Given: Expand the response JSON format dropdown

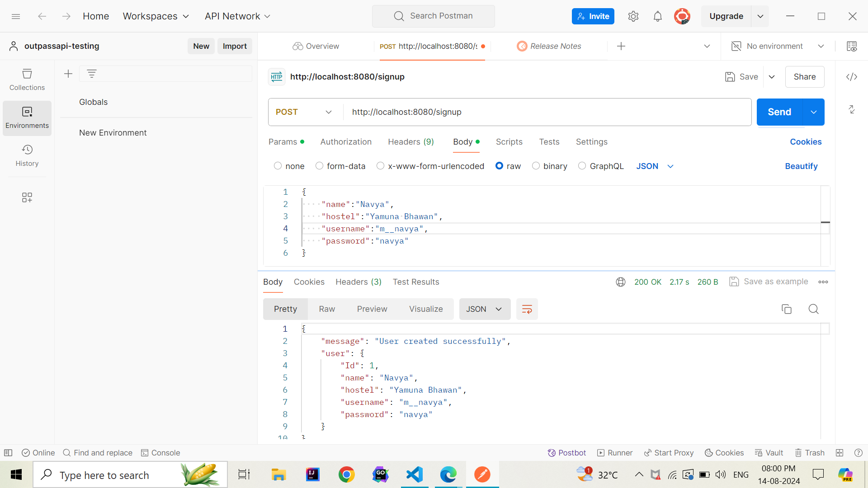Looking at the screenshot, I should coord(484,309).
